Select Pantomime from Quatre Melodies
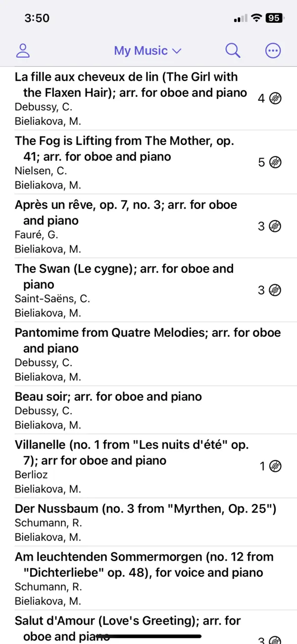Image resolution: width=297 pixels, height=644 pixels. pos(148,341)
